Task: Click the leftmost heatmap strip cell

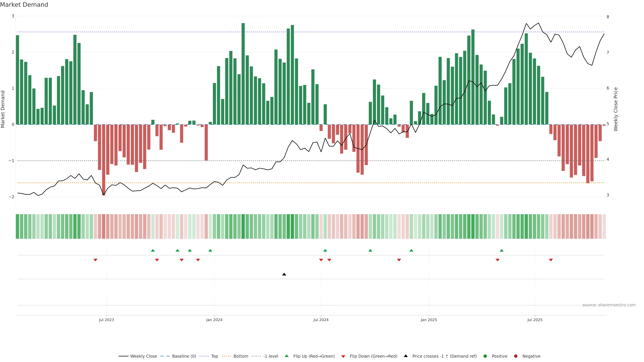Action: pyautogui.click(x=17, y=226)
